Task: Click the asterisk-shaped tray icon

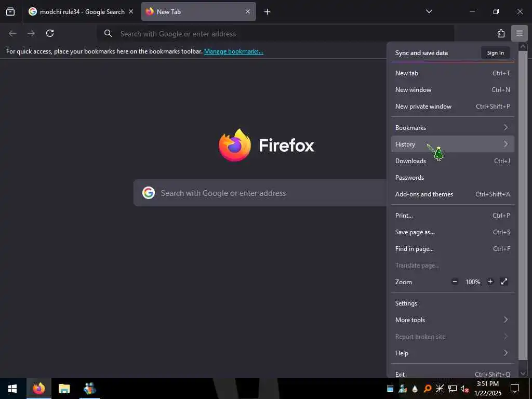Action: [x=440, y=389]
